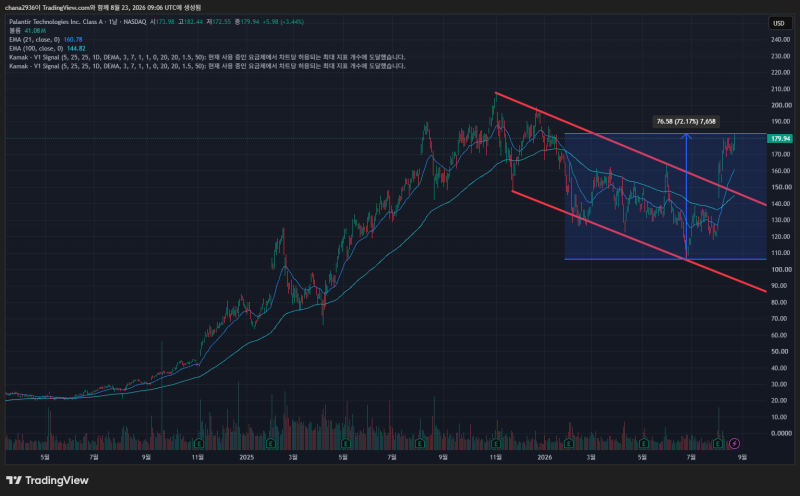
Task: Click the EMA (21, close, 0) indicator legend
Action: point(34,39)
